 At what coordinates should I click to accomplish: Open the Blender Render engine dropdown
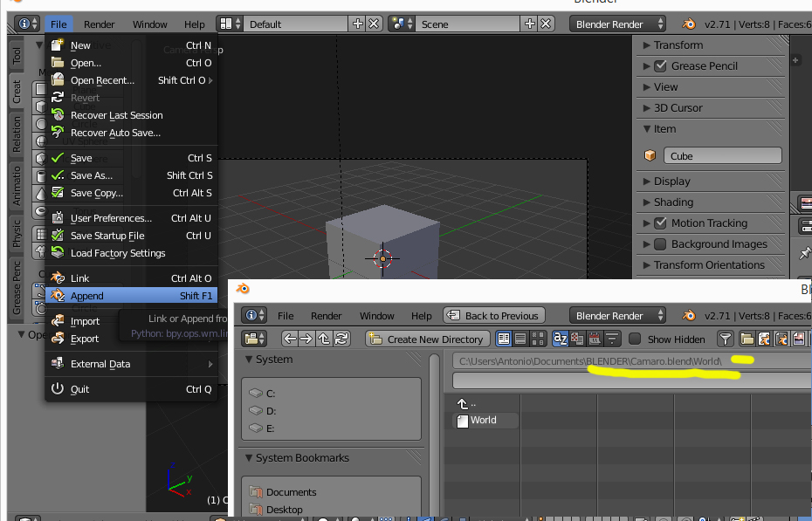pos(619,24)
